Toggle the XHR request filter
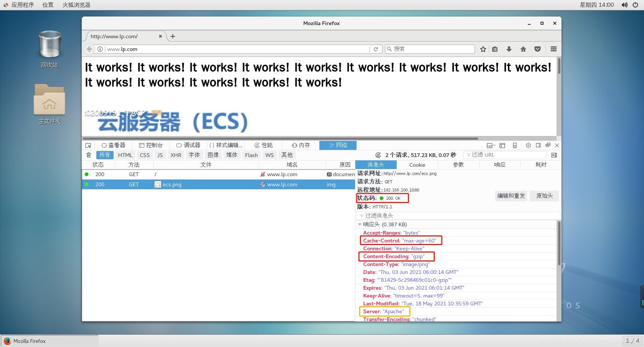Screen dimensions: 644x347 click(x=176, y=155)
